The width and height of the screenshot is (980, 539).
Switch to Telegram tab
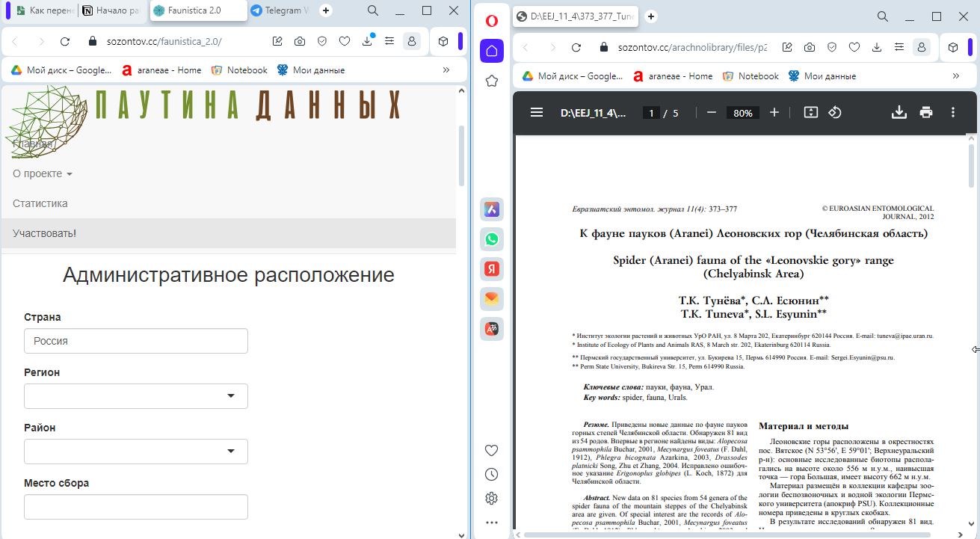(x=280, y=10)
